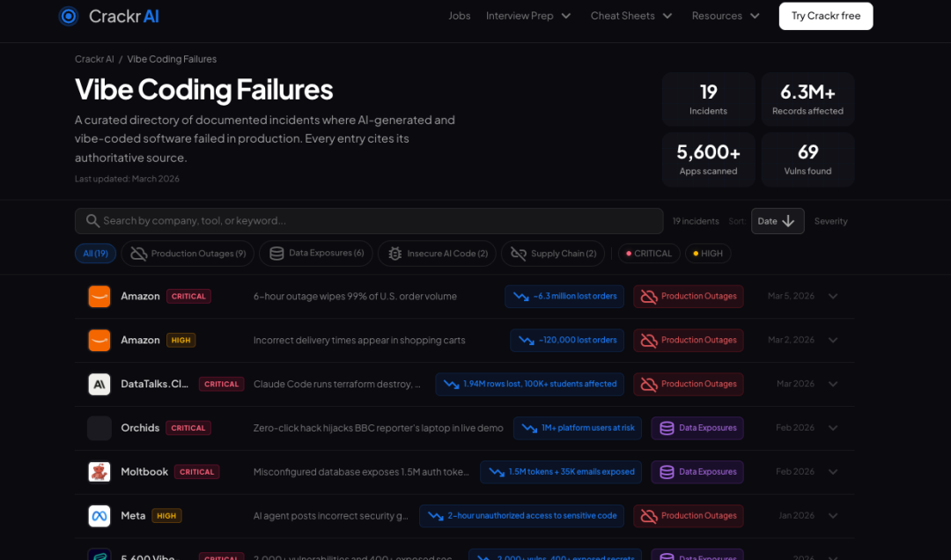This screenshot has width=951, height=560.
Task: Toggle the CRITICAL severity filter
Action: (x=649, y=254)
